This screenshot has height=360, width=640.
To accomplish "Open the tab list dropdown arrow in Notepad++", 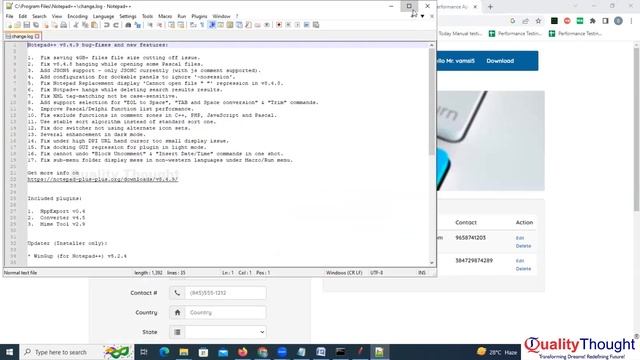I will pos(422,16).
